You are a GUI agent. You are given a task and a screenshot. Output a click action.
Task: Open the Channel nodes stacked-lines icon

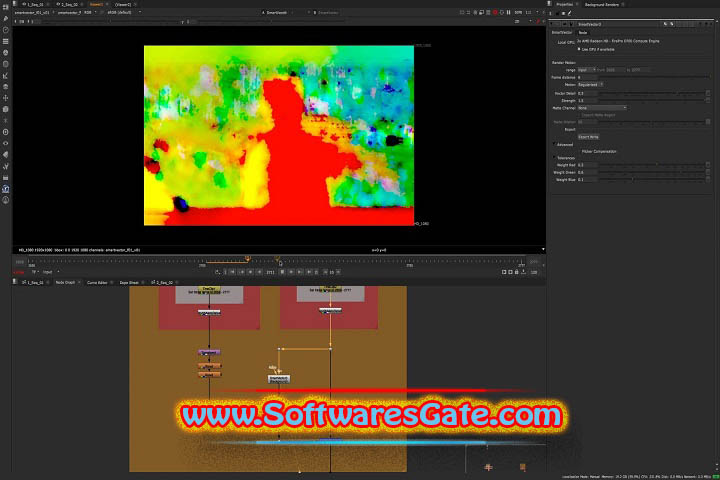6,41
